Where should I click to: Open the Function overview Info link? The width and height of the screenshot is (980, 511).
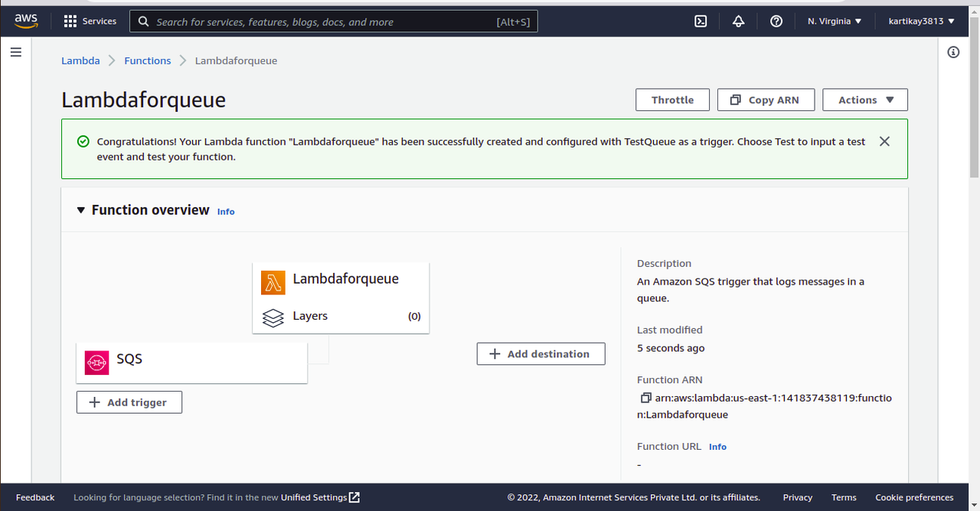(226, 212)
